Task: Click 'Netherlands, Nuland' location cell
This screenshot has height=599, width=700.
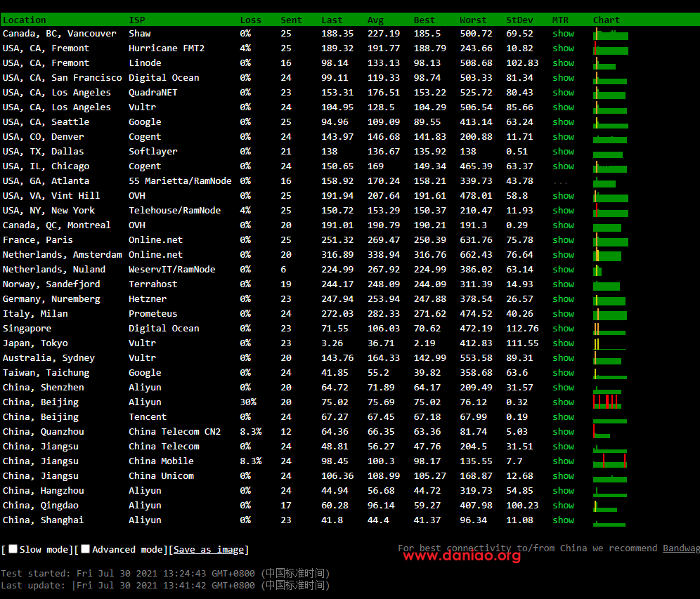Action: [x=54, y=270]
